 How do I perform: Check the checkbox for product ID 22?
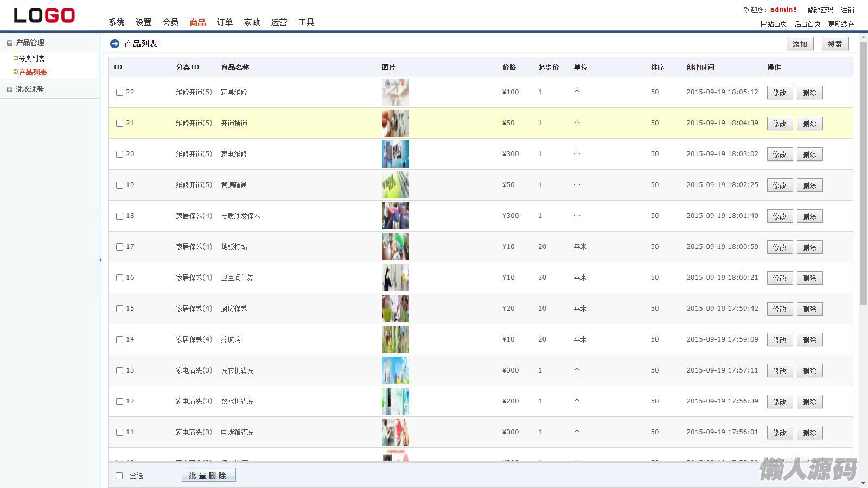(x=119, y=93)
